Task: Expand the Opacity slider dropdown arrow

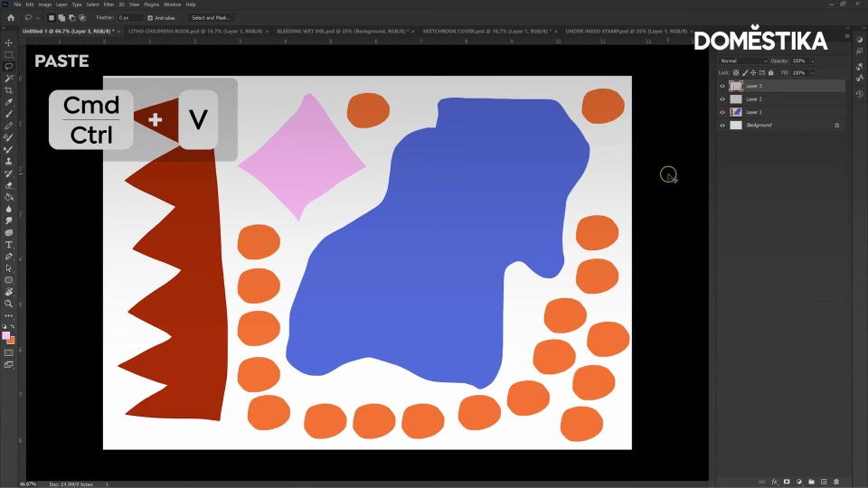Action: (x=812, y=61)
